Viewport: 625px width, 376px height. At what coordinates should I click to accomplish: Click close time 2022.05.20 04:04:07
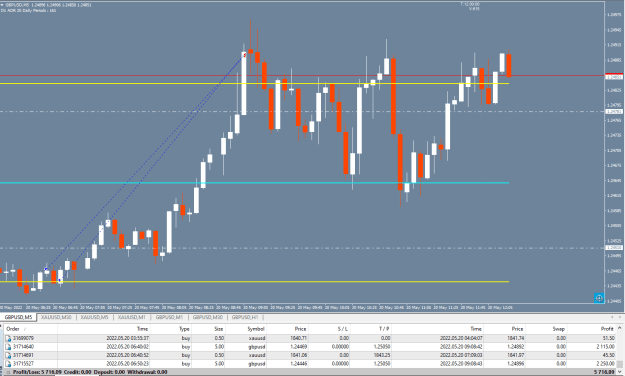[x=461, y=339]
